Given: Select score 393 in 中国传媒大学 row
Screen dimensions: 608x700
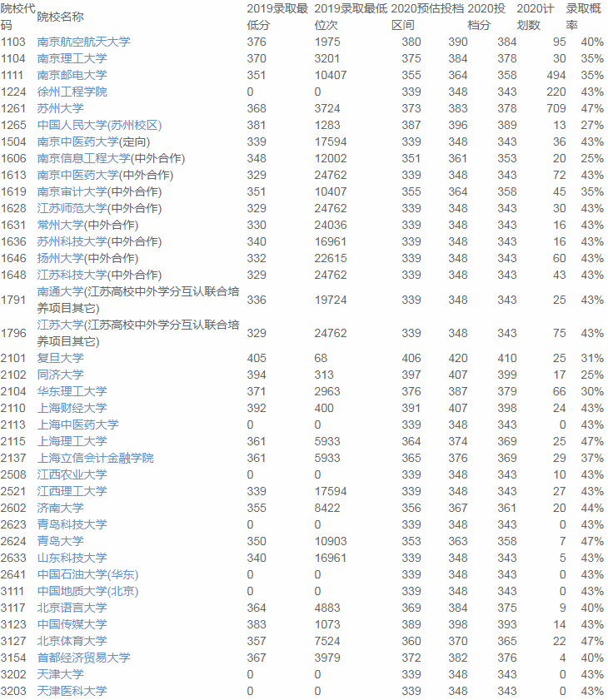Looking at the screenshot, I should [507, 625].
